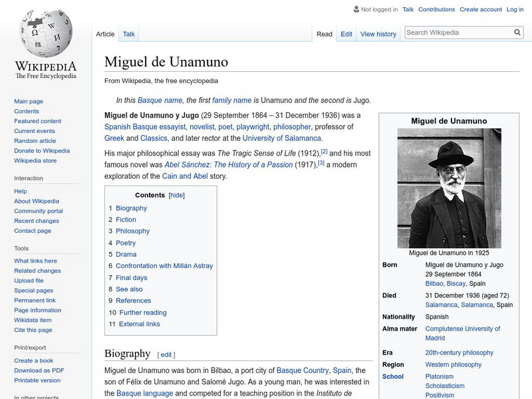This screenshot has width=532, height=399.
Task: Click the not-logged-in user icon
Action: click(x=356, y=9)
